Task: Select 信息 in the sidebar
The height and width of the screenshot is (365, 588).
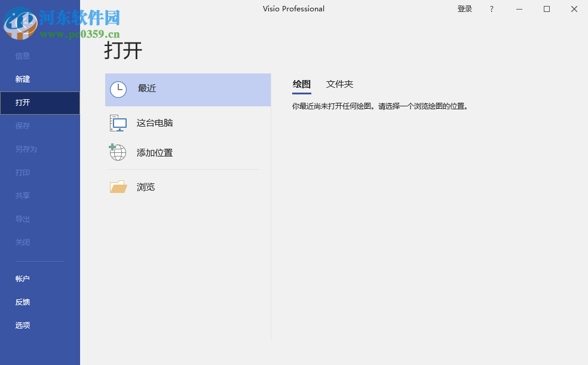Action: point(22,56)
